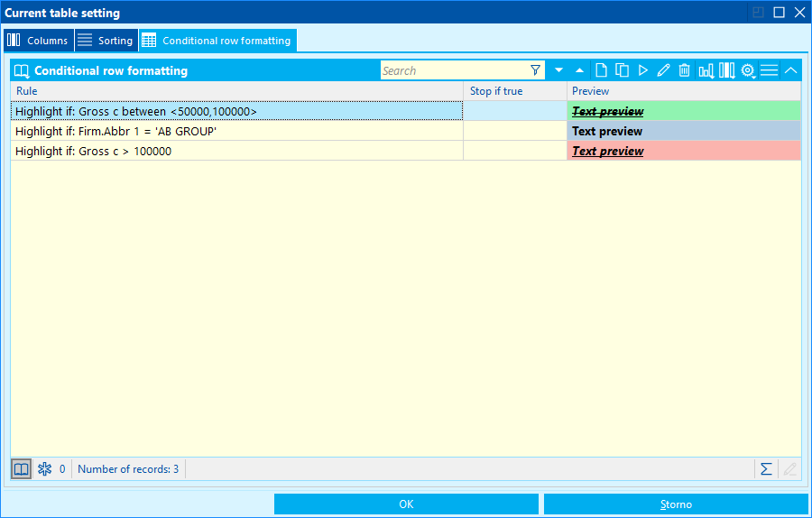Edit the rule with the pencil icon
Viewport: 812px width, 518px height.
pyautogui.click(x=663, y=69)
